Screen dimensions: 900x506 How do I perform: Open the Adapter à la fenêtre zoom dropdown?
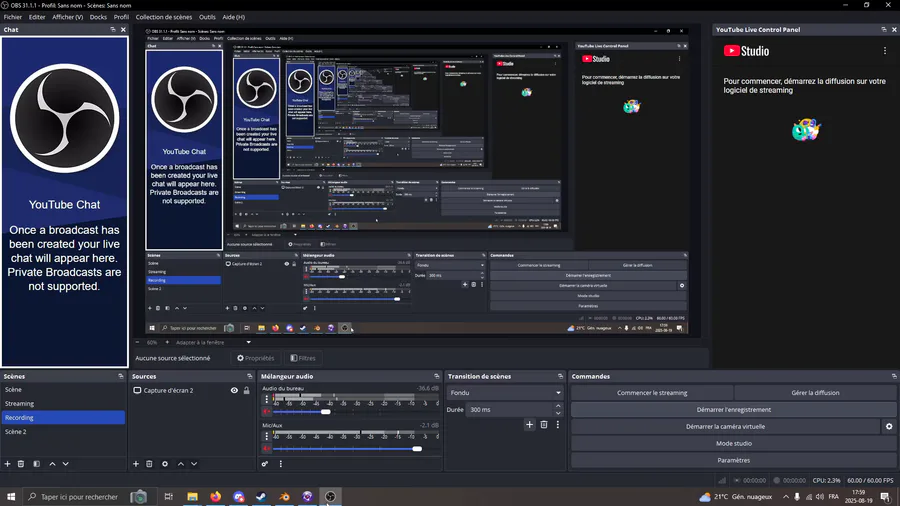coord(214,342)
